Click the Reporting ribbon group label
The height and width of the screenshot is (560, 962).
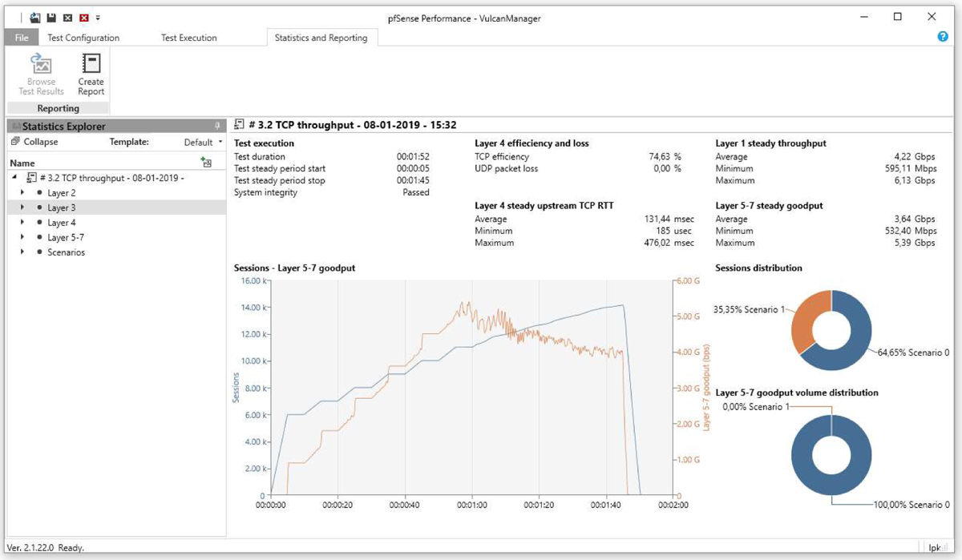click(x=58, y=108)
